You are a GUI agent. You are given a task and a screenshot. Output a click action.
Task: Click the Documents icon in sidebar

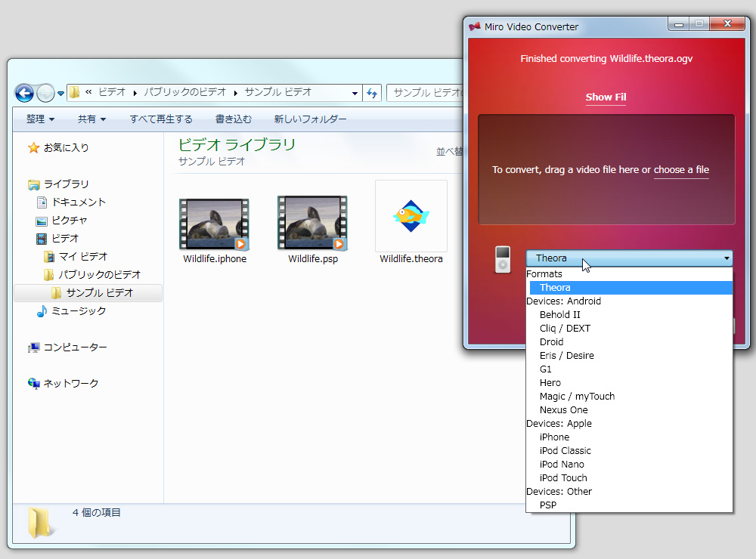click(42, 202)
